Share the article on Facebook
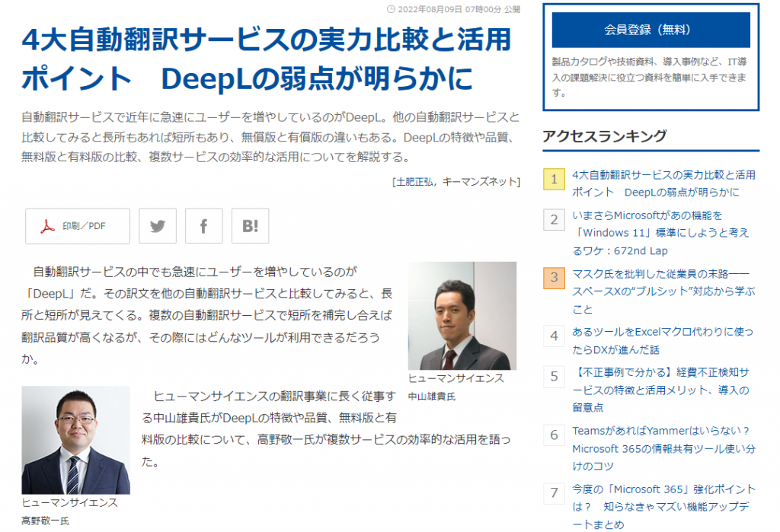This screenshot has width=780, height=532. tap(204, 226)
